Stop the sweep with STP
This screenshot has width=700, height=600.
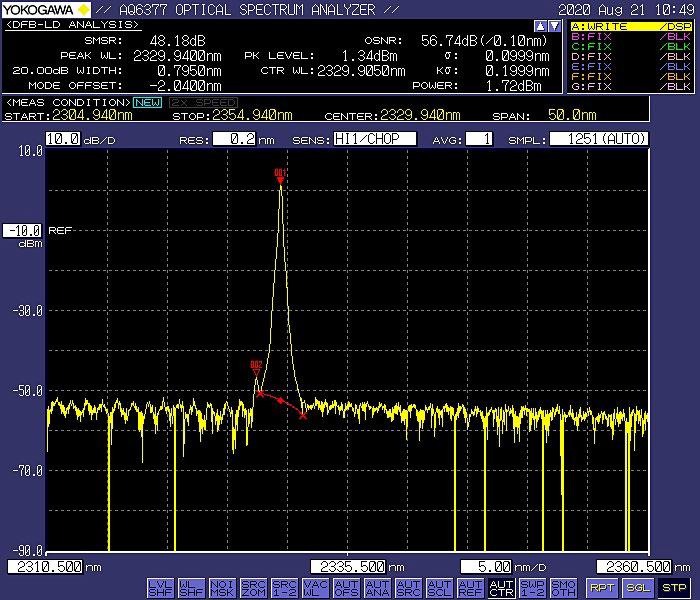point(674,588)
